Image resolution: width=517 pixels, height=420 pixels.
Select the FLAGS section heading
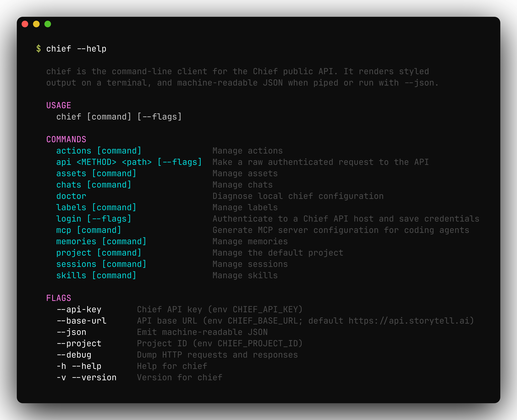(x=59, y=298)
